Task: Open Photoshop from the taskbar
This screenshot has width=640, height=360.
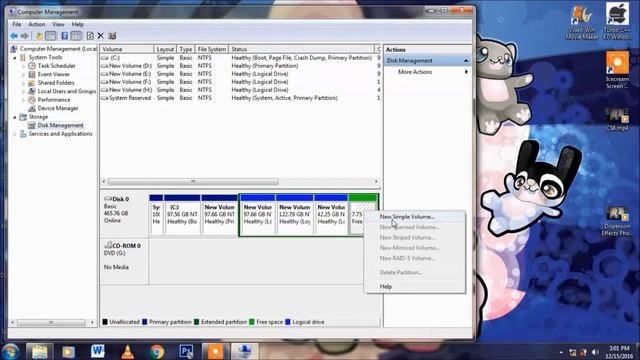Action: click(186, 351)
